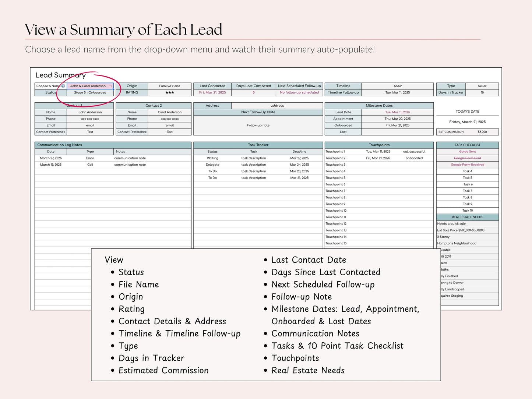Select the To Do task due Mar 21, 2025
The height and width of the screenshot is (399, 532).
pos(212,178)
